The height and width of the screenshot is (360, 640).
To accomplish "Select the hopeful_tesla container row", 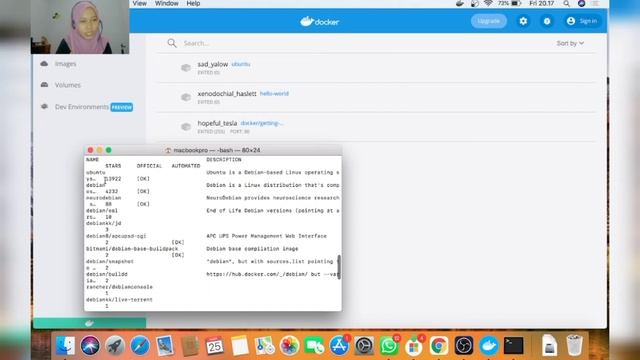I will pyautogui.click(x=376, y=127).
